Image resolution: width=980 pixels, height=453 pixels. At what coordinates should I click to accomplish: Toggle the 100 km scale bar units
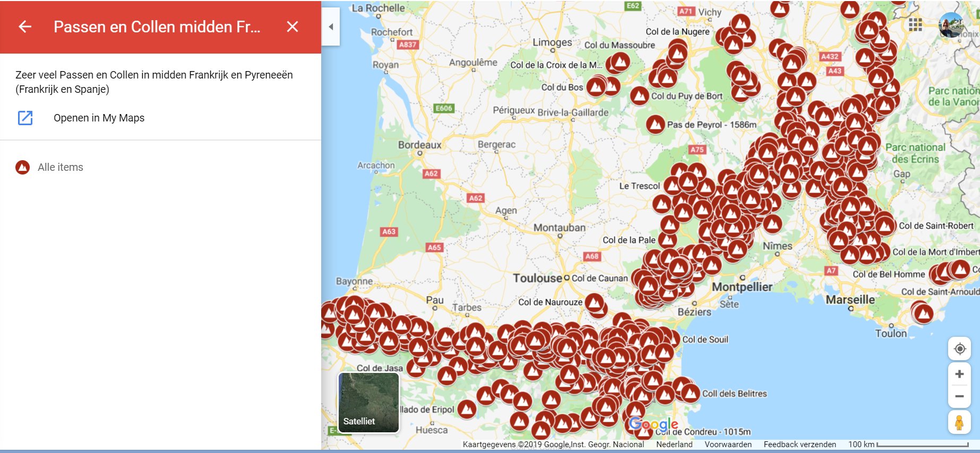[908, 445]
